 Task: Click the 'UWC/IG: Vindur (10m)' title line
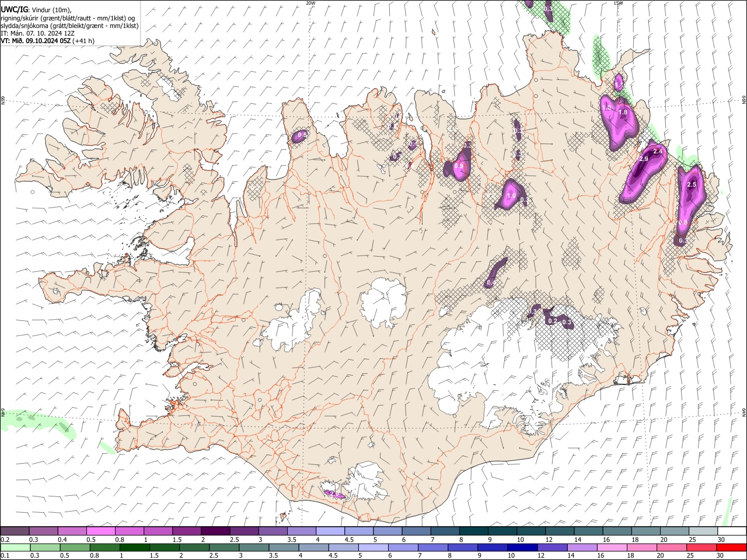click(x=36, y=10)
